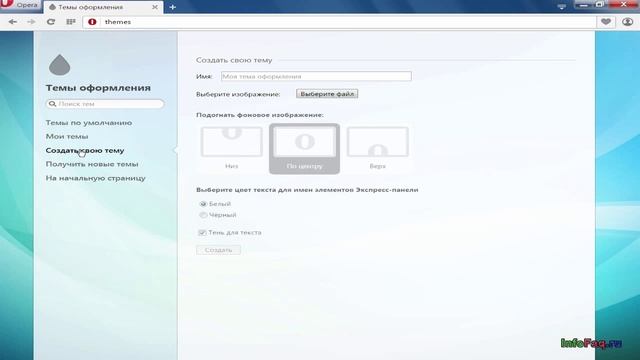The width and height of the screenshot is (640, 360).
Task: Open a new tab with plus button
Action: 173,7
